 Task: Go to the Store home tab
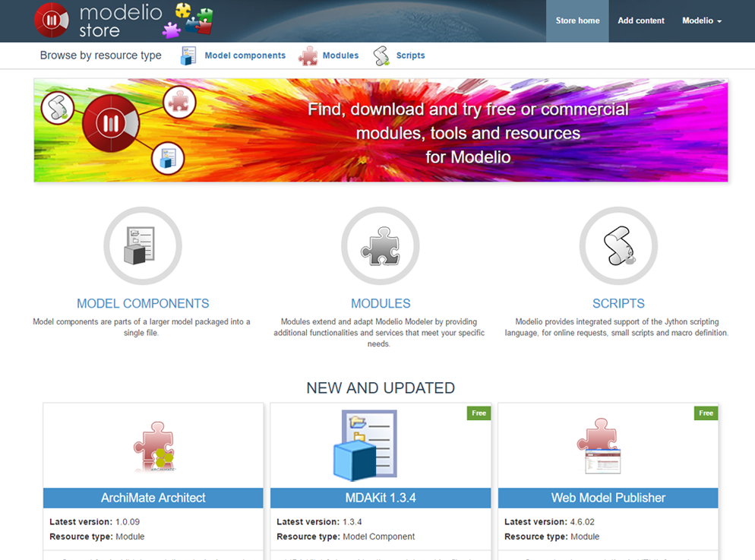(x=577, y=21)
